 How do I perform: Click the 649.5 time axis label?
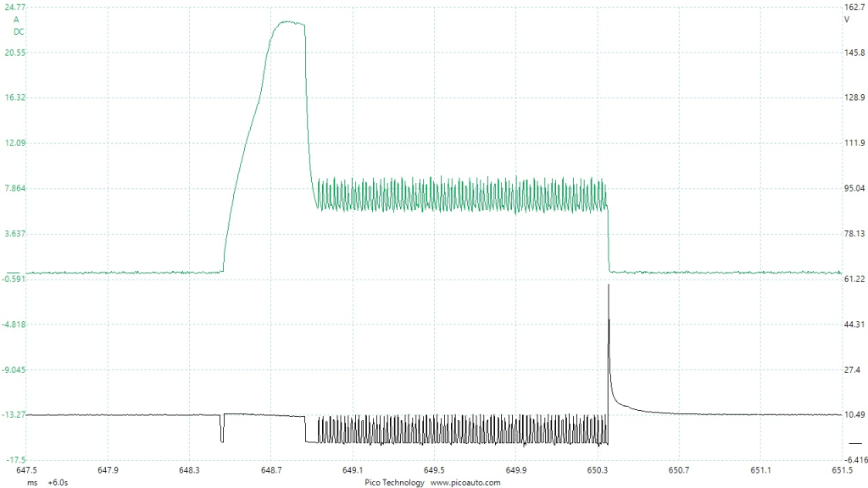pyautogui.click(x=434, y=470)
